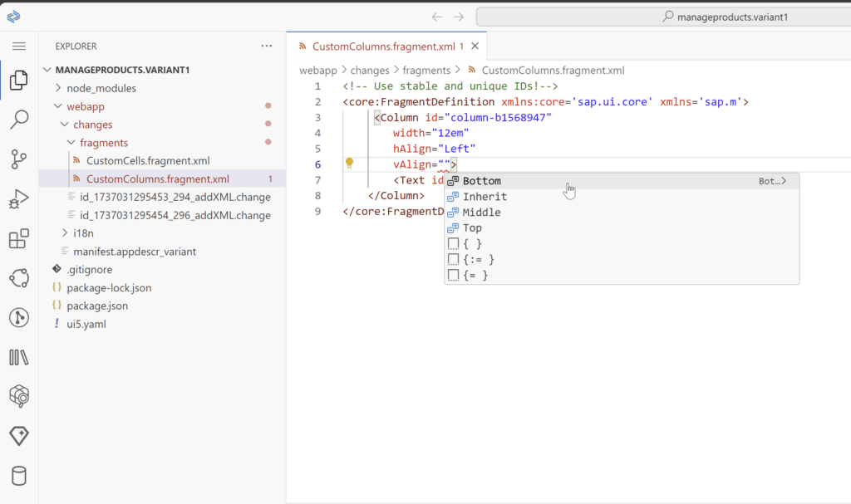Screen dimensions: 851x504
Task: Open the circular-arrows icon in the activity bar
Action: coord(19,278)
